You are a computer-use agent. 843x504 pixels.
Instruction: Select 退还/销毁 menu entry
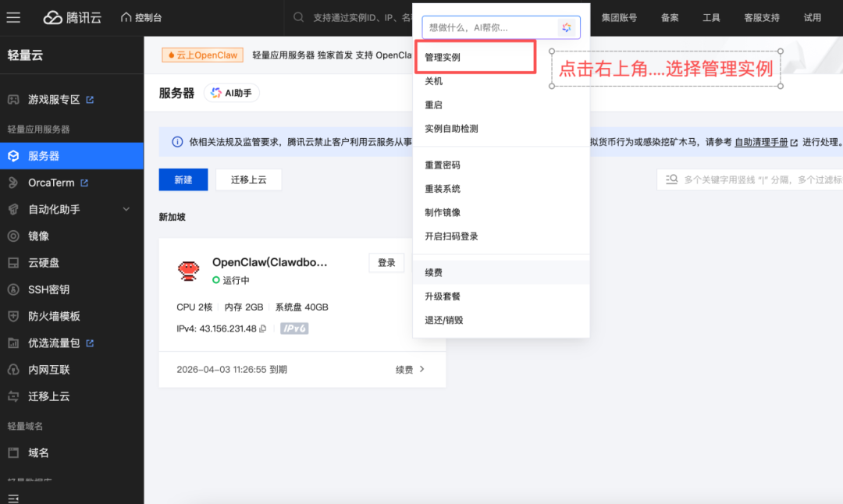click(500, 320)
